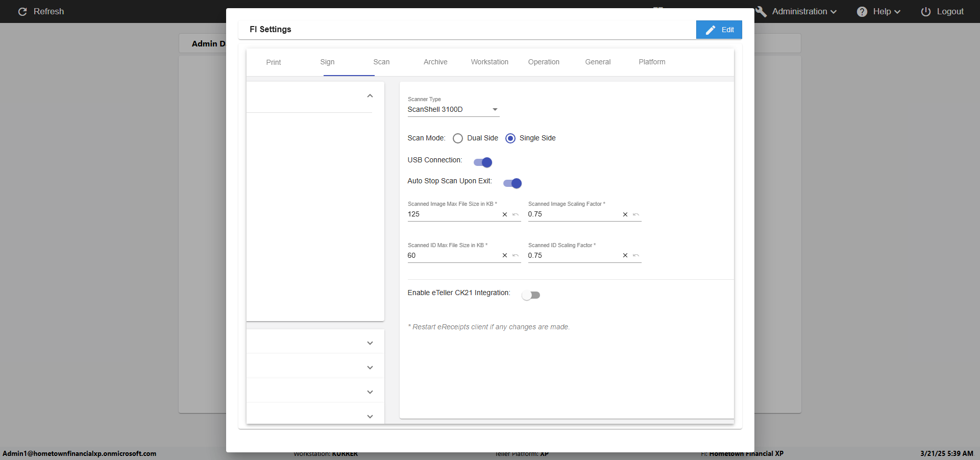Open the Scanner Type dropdown

(x=453, y=110)
